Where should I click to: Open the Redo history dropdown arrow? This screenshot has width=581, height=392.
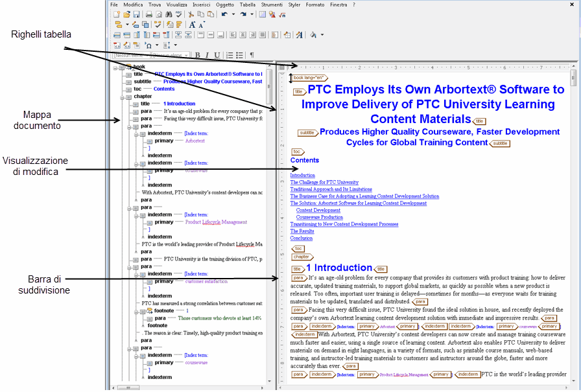[252, 14]
